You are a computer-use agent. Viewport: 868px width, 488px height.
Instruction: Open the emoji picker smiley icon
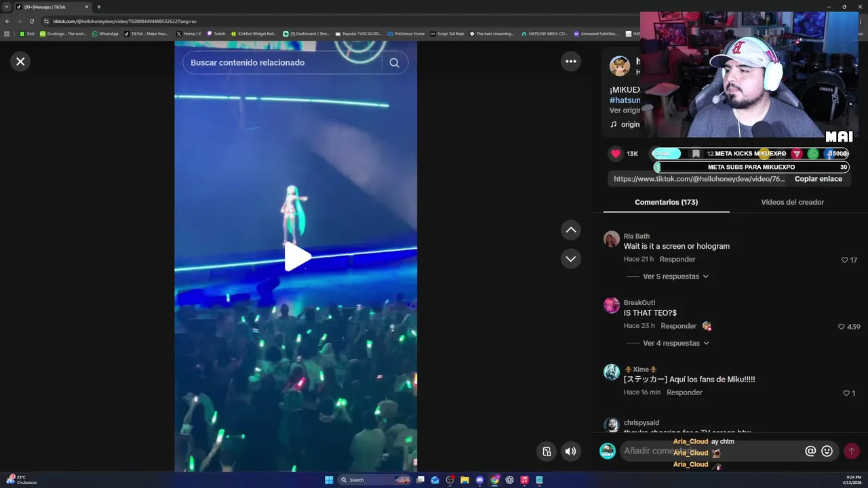(827, 451)
